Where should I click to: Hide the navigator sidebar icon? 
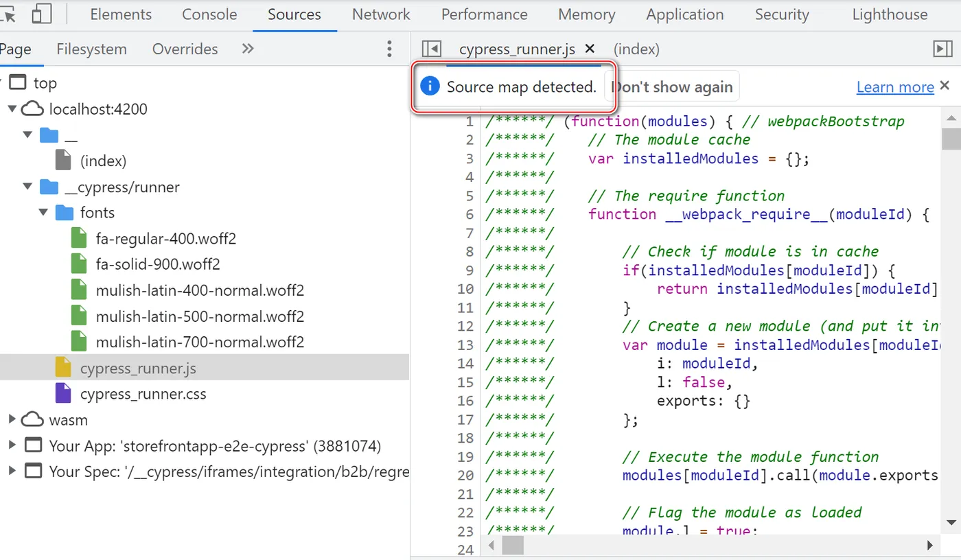pyautogui.click(x=431, y=49)
